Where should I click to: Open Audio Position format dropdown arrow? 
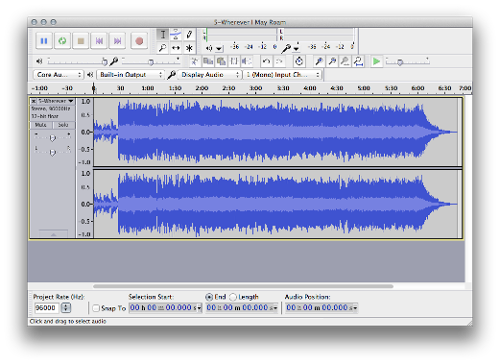[355, 308]
